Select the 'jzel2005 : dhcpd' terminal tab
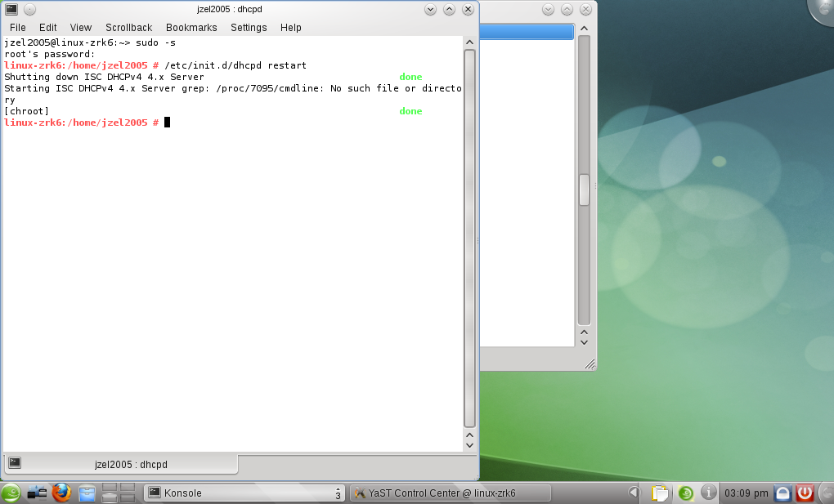Screen dimensions: 834x504 point(121,464)
